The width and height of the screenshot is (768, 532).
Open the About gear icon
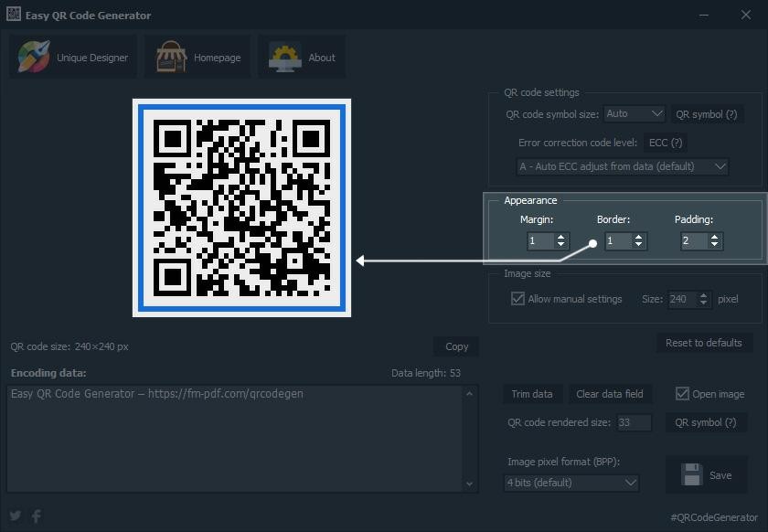(x=284, y=58)
